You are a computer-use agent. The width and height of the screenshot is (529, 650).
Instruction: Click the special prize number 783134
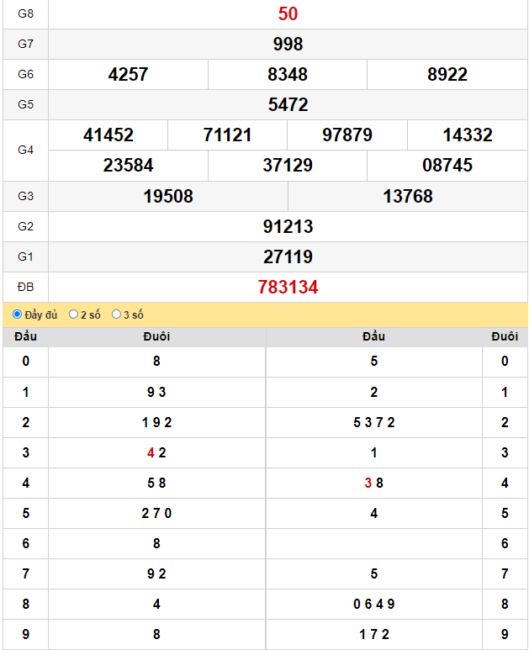(x=288, y=287)
